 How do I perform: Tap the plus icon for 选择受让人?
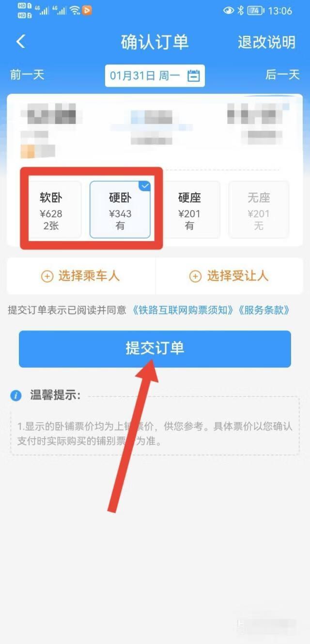tap(195, 276)
